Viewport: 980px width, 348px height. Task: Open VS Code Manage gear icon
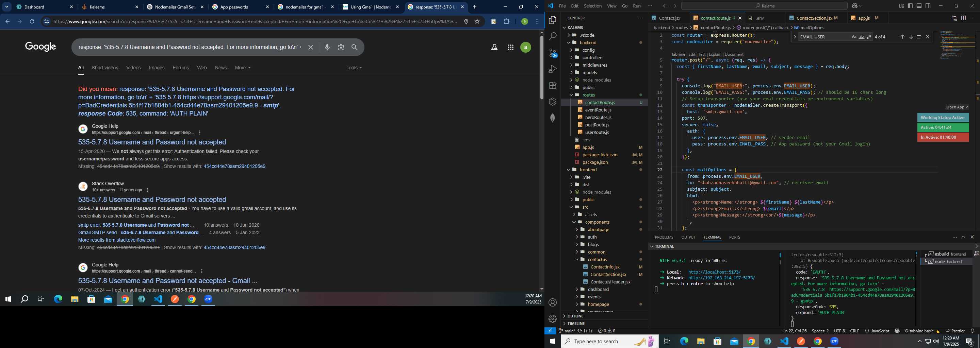[x=553, y=319]
